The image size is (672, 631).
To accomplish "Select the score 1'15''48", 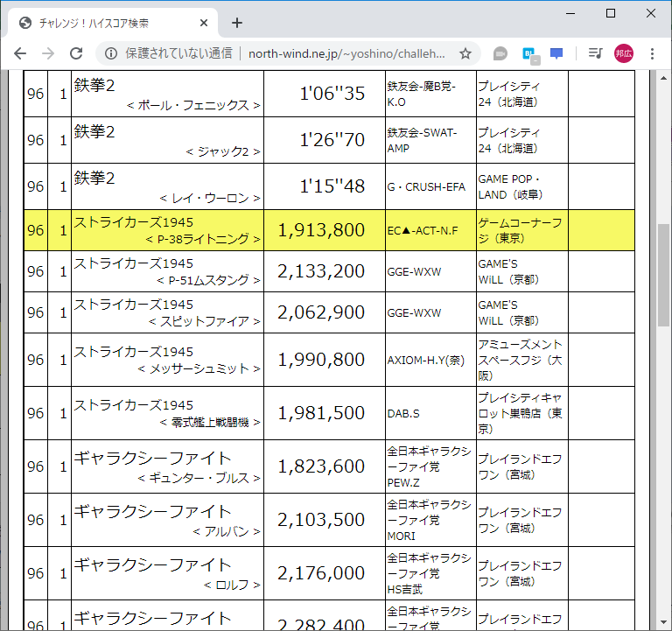I will coord(332,186).
